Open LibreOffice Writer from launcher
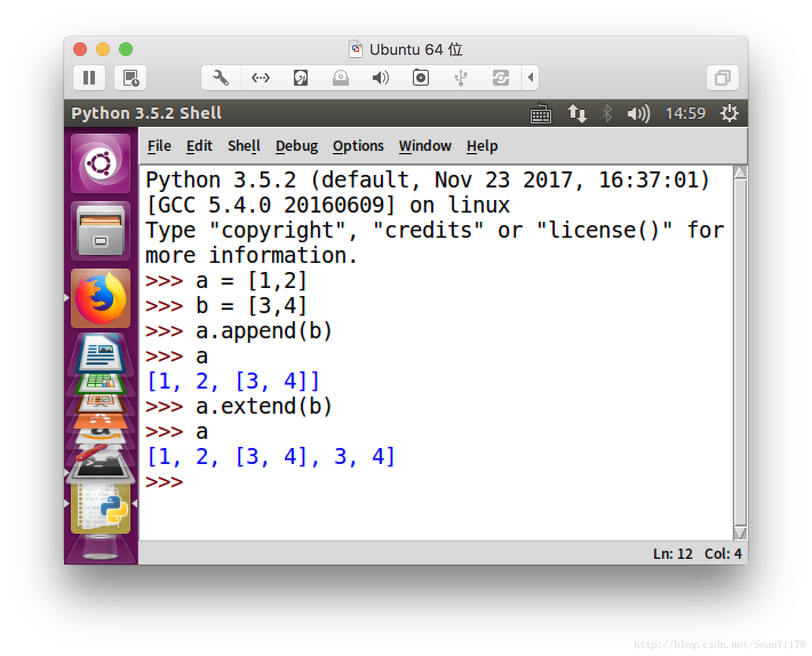 101,353
